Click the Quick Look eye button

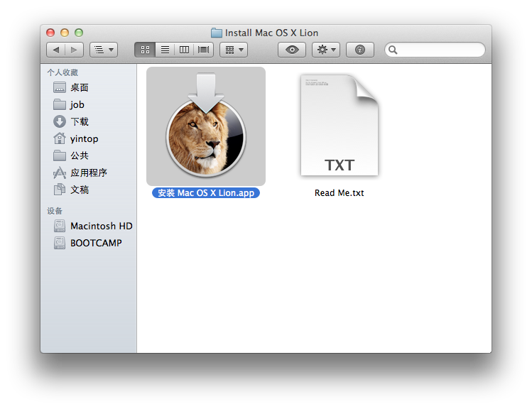(x=292, y=50)
